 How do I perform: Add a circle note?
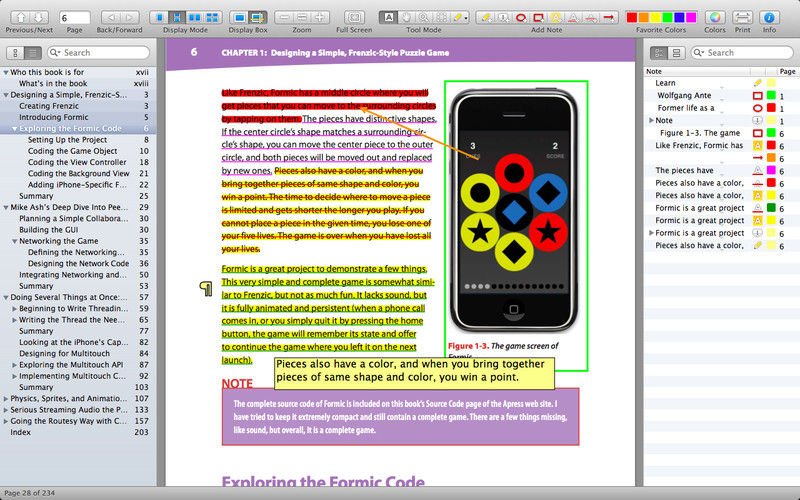click(521, 17)
